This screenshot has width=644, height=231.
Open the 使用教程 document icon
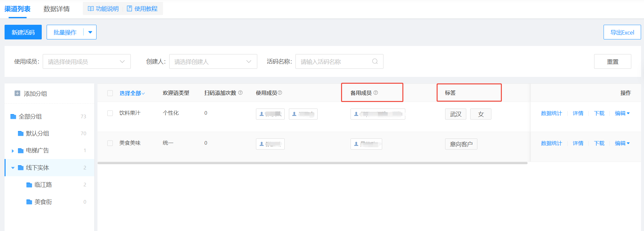coord(129,9)
